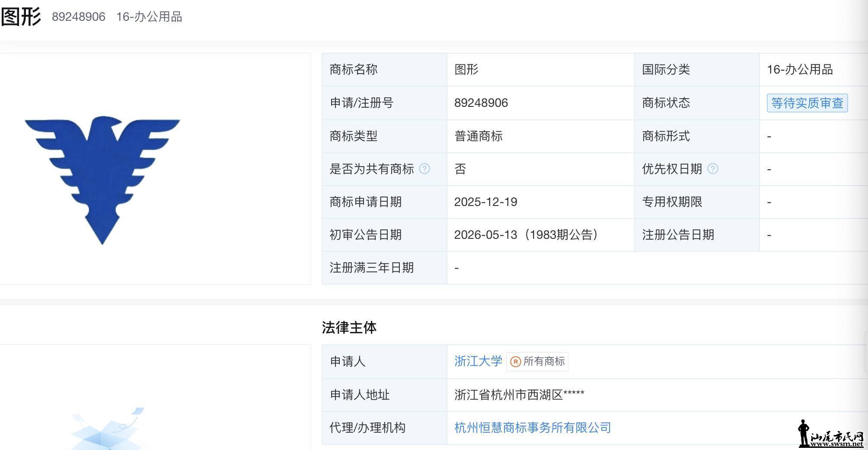Click the 代理/办理机构 field label
Viewport: 868px width, 450px height.
tap(367, 427)
